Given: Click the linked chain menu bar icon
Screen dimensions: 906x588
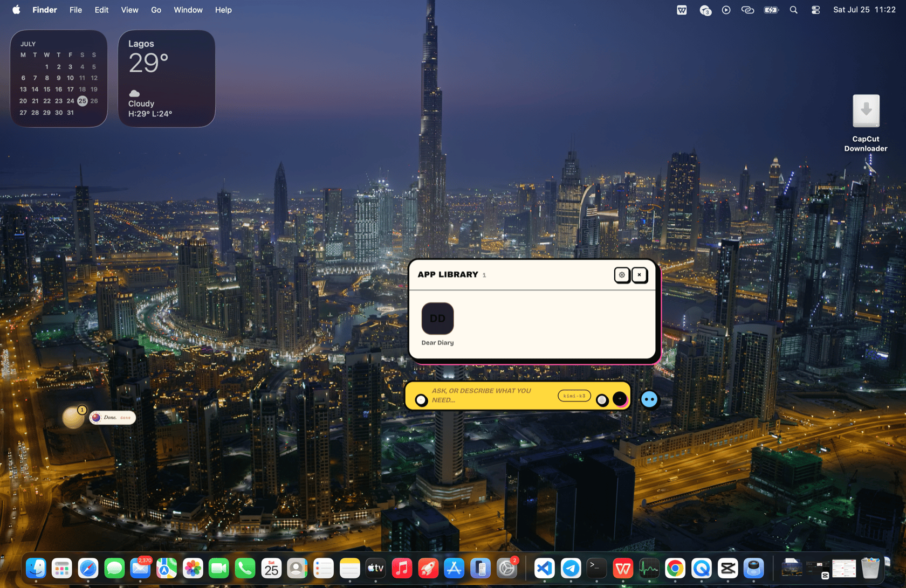Looking at the screenshot, I should (747, 10).
